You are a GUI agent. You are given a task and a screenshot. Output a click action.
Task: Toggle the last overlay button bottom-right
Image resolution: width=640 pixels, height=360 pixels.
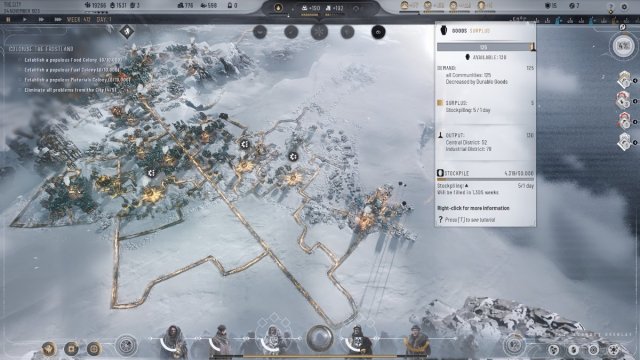coord(613,350)
